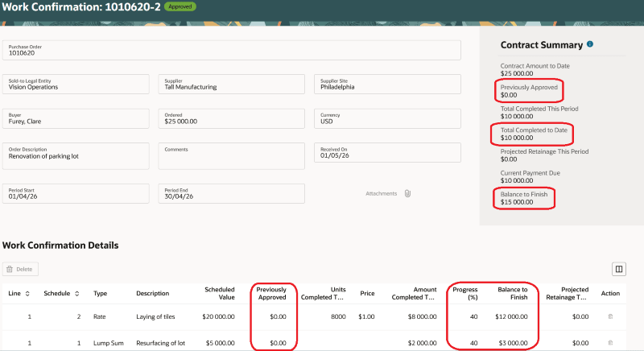Click the Work Confirmation: 1010620-2 page title
Viewport: 644px width, 351px height.
tap(81, 6)
